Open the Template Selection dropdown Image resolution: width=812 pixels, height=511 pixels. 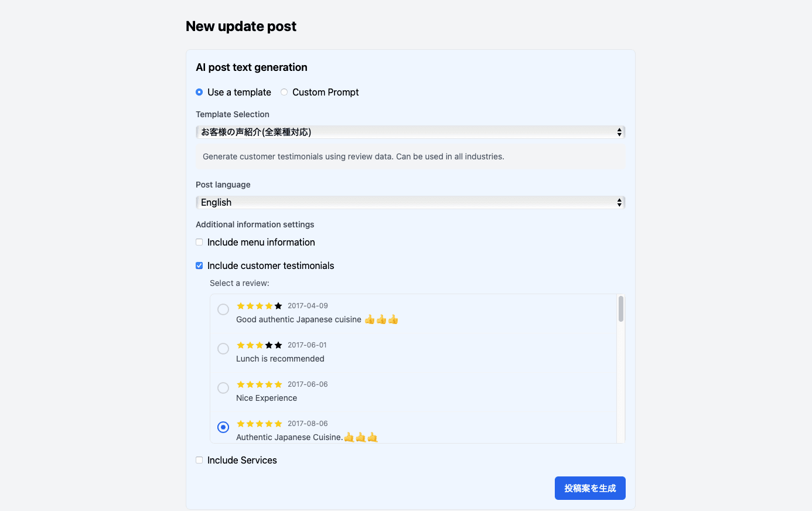pyautogui.click(x=410, y=132)
